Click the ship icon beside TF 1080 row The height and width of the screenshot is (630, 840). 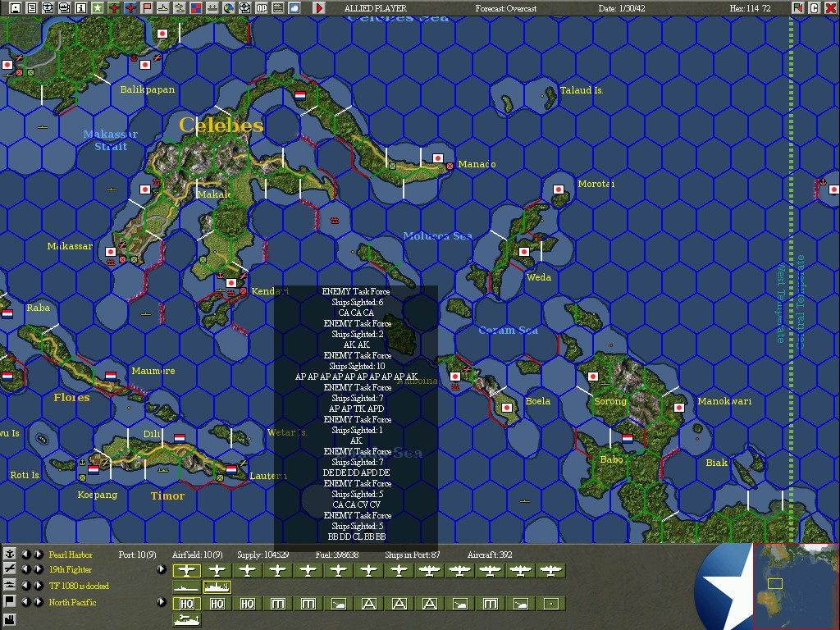point(10,586)
